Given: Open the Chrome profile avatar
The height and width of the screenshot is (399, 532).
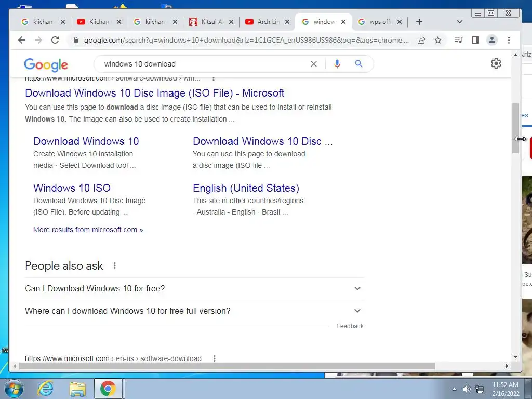Looking at the screenshot, I should tap(491, 40).
